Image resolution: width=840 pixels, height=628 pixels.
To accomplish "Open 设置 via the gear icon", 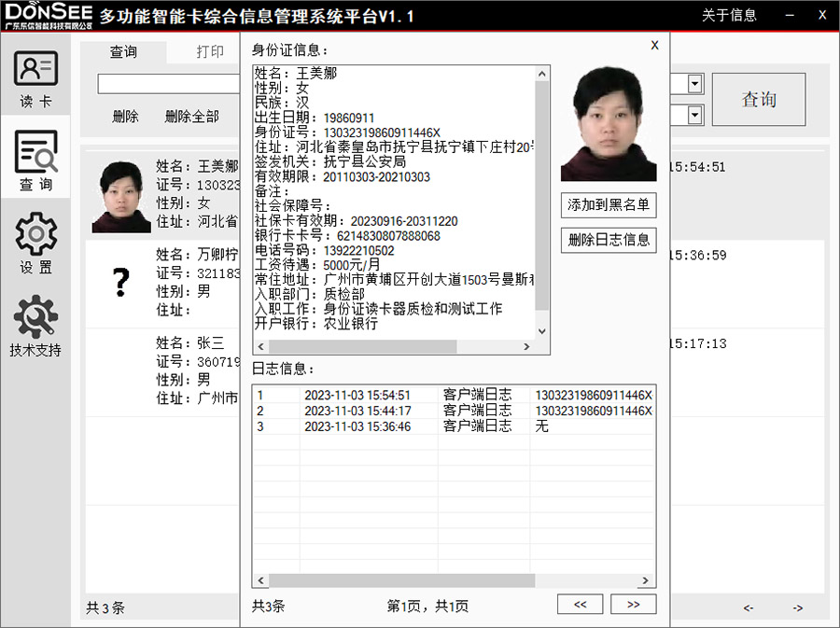I will tap(35, 241).
